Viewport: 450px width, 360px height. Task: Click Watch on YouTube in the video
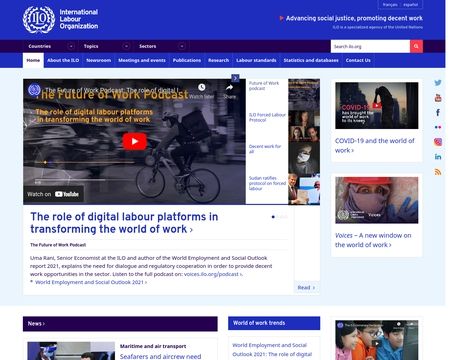(x=53, y=194)
